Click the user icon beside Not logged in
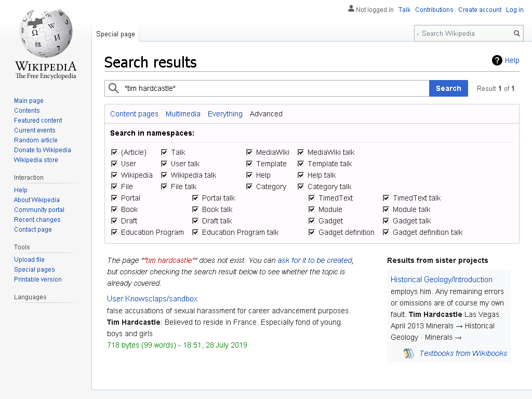Screen dimensions: 532x399 (x=351, y=9)
